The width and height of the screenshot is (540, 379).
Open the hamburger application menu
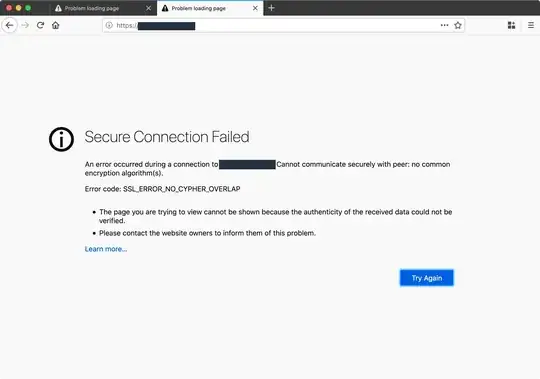531,25
